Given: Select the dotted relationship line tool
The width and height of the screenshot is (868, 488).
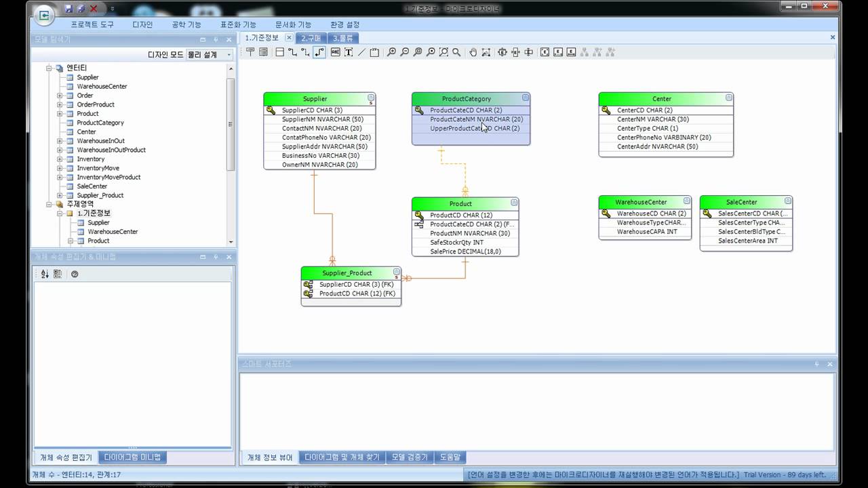Looking at the screenshot, I should [x=305, y=52].
